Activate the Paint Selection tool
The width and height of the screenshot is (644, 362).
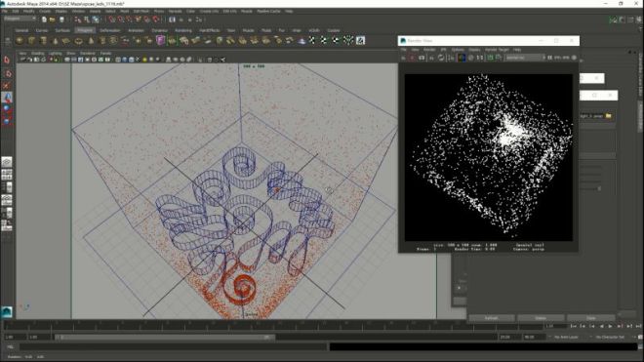pos(7,86)
